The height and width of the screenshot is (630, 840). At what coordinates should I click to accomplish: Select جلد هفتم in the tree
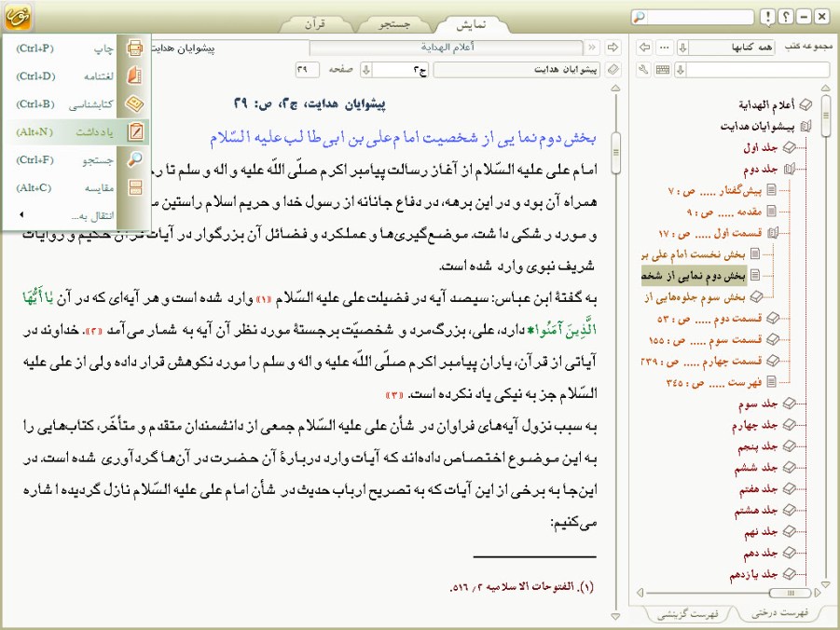pyautogui.click(x=758, y=488)
